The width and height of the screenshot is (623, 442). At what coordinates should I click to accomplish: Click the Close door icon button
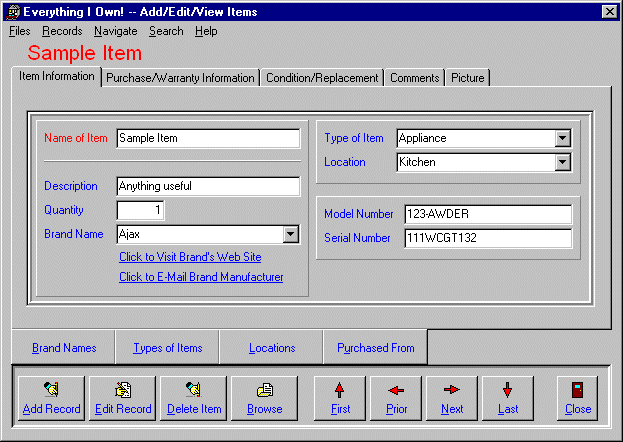pyautogui.click(x=577, y=397)
